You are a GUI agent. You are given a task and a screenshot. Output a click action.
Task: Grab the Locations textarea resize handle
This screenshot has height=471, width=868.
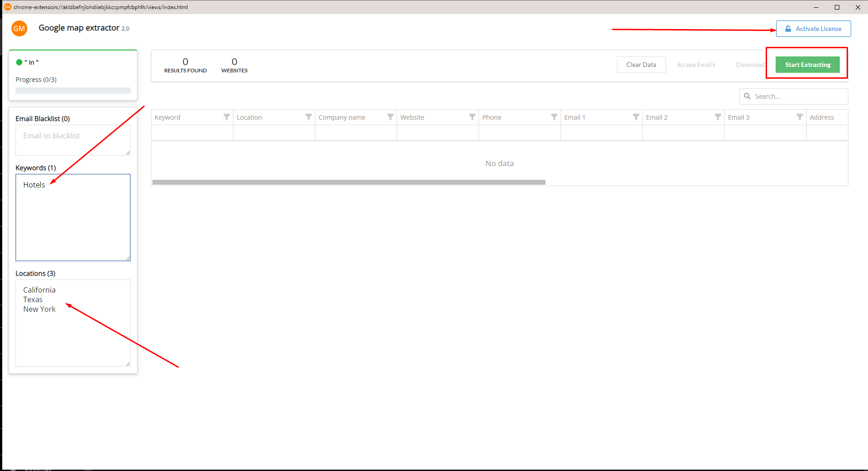(128, 364)
